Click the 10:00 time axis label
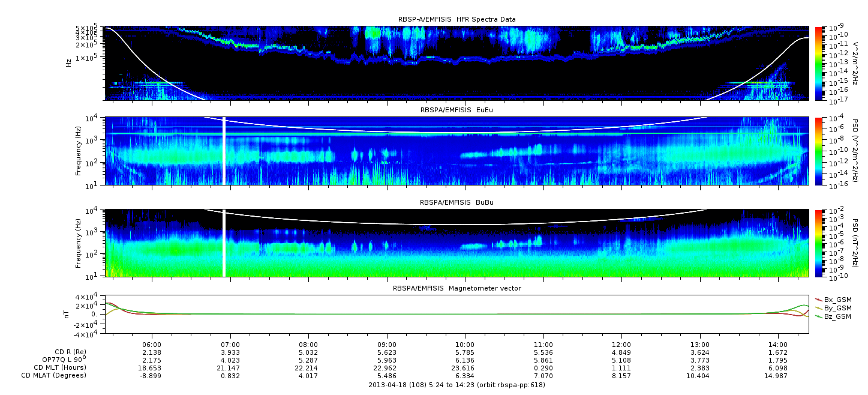Viewport: 868px width, 395px height. [x=465, y=345]
